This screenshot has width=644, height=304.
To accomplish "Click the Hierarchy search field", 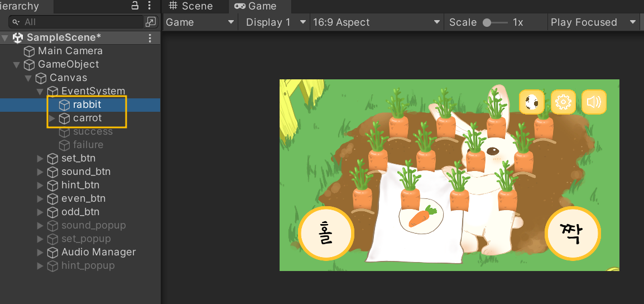I will 75,22.
